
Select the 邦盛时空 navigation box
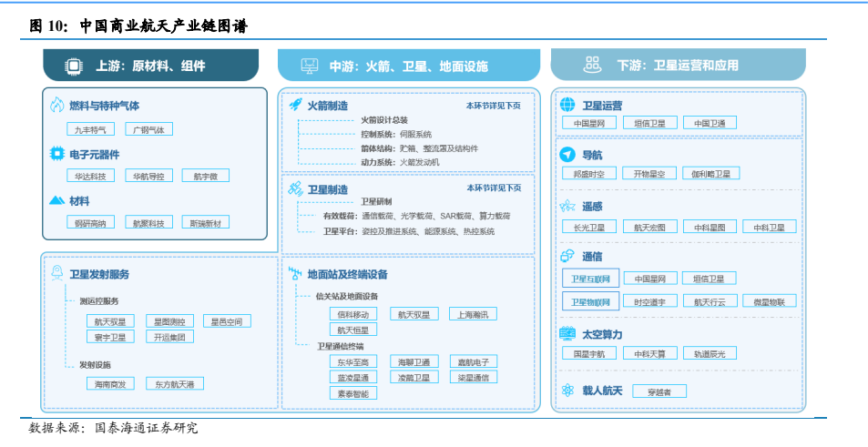[589, 173]
